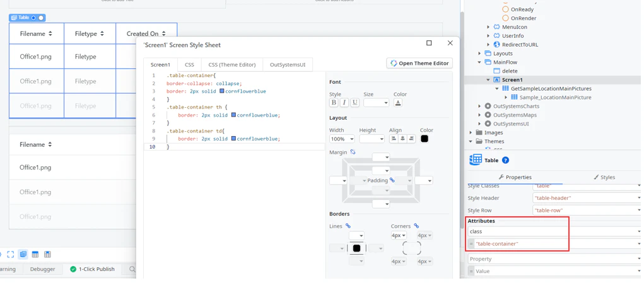Click the Margin link chain icon

coord(353,152)
